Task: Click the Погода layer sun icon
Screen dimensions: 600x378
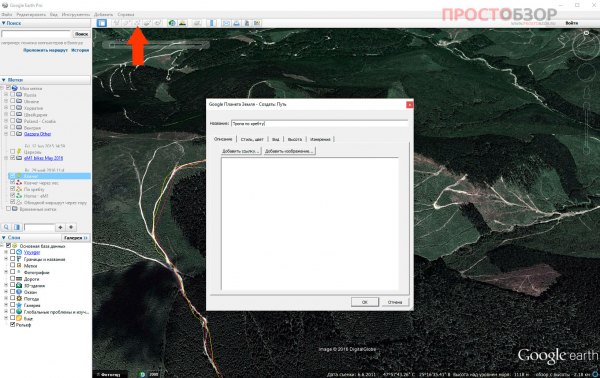Action: click(x=19, y=298)
